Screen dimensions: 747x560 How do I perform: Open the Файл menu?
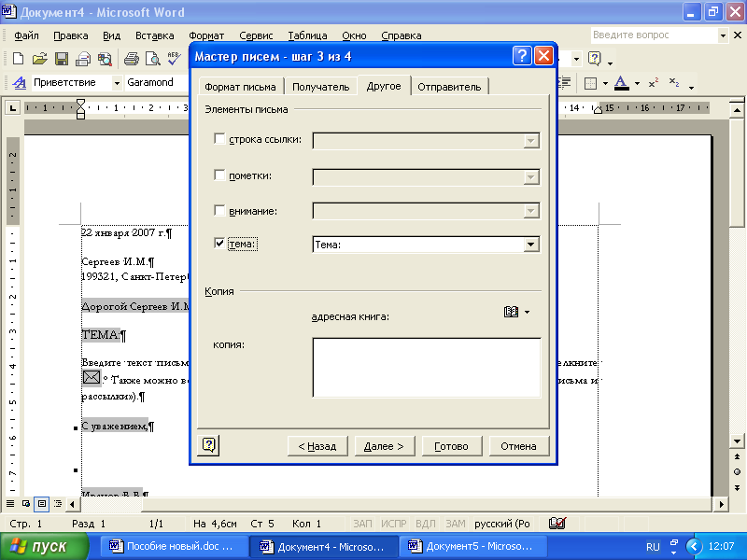coord(26,35)
